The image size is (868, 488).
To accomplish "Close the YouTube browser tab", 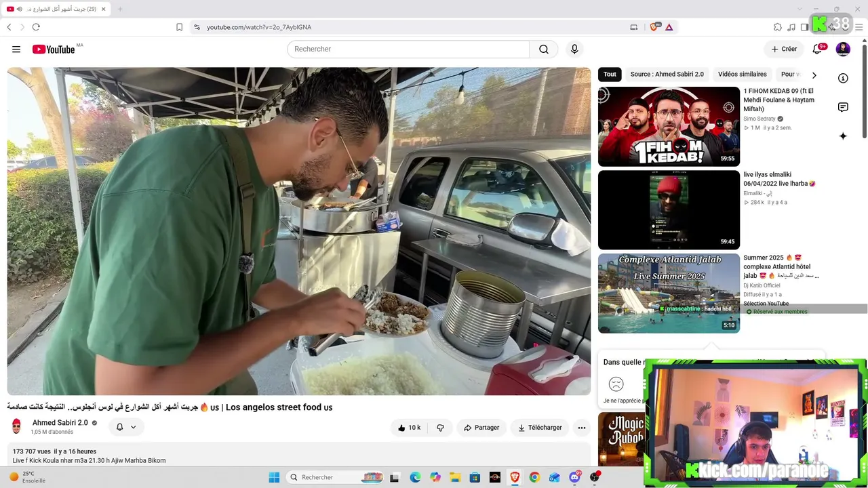I will click(104, 9).
